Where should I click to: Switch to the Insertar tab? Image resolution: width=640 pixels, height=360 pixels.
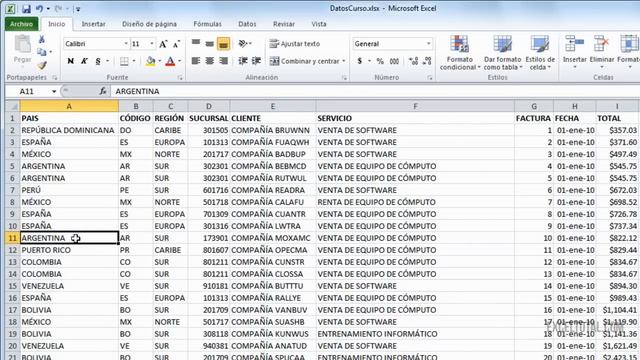(x=93, y=24)
